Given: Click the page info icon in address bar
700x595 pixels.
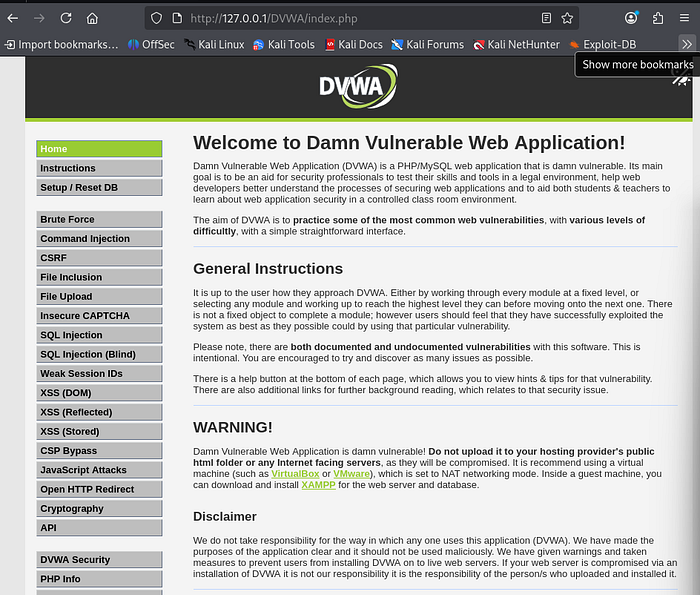Looking at the screenshot, I should point(177,18).
